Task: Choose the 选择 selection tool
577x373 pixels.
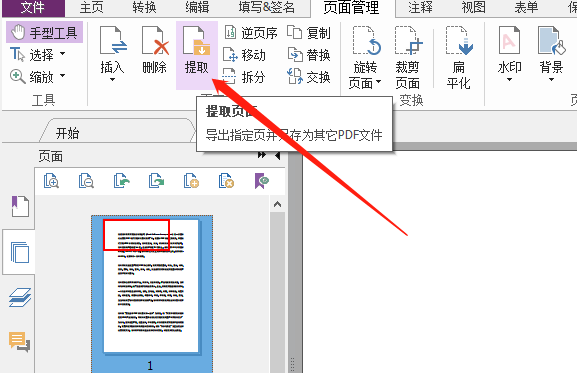Action: (x=32, y=55)
